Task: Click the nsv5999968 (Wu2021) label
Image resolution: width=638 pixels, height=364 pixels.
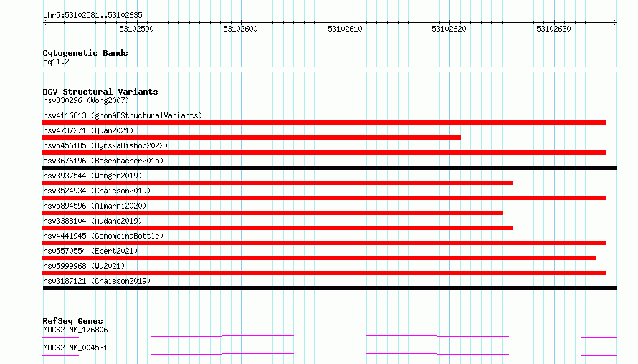Action: point(84,266)
